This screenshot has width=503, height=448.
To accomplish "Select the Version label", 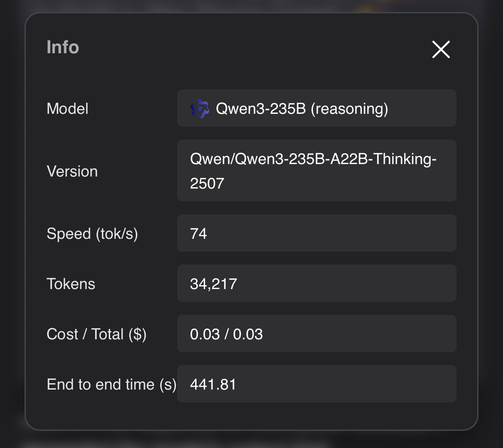I will click(72, 171).
